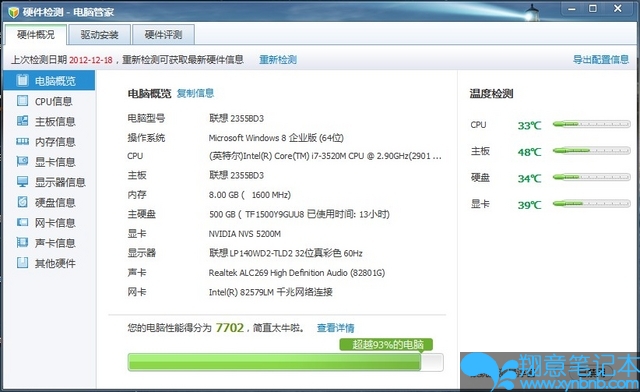Open 声卡信息 in the sidebar
The width and height of the screenshot is (640, 392).
(x=55, y=243)
